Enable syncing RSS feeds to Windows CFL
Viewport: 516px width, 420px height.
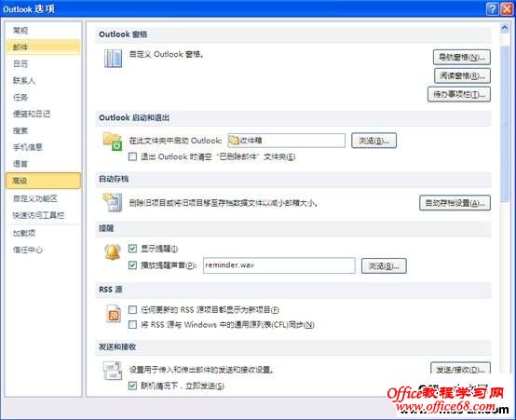pos(132,324)
